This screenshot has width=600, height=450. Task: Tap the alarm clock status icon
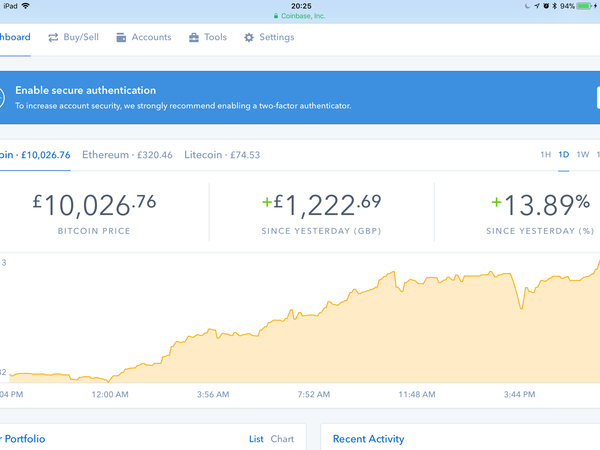(546, 6)
